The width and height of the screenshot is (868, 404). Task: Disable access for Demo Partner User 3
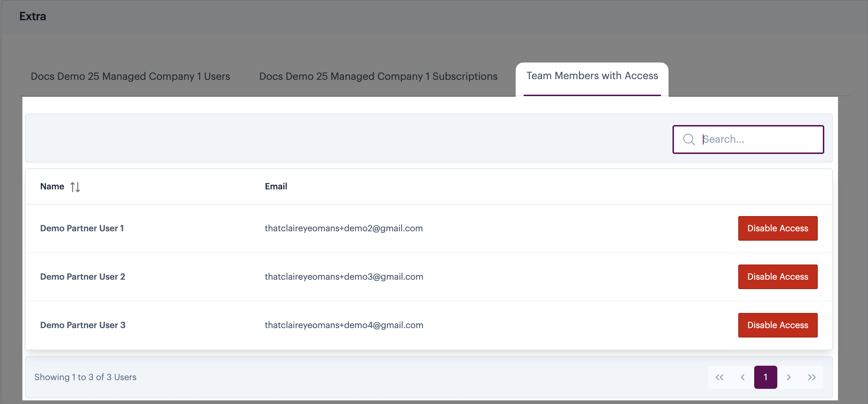(x=778, y=325)
